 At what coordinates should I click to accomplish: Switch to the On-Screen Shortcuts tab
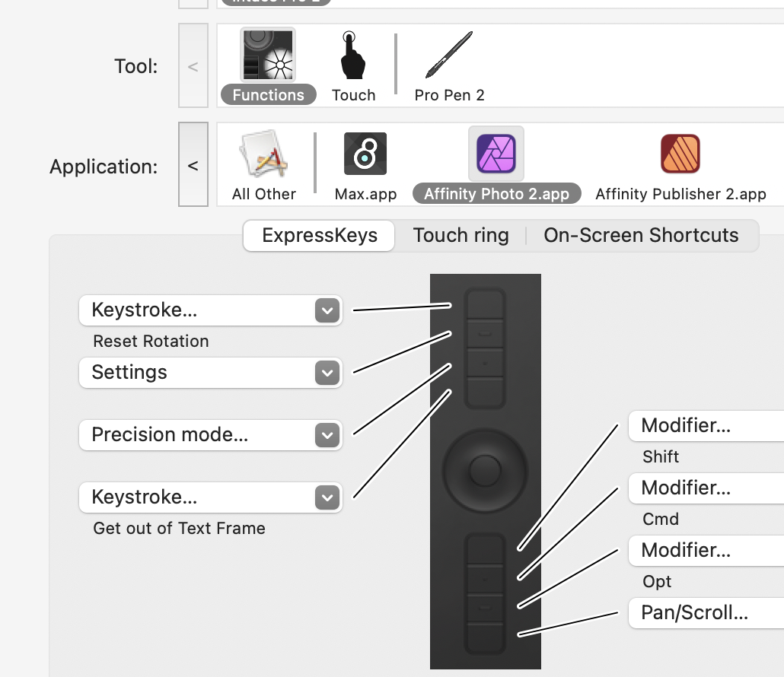pos(642,236)
